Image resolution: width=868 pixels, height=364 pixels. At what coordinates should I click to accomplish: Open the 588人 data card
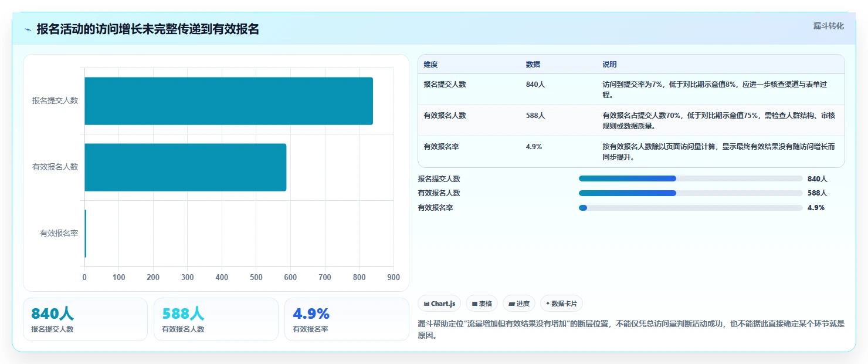[216, 319]
